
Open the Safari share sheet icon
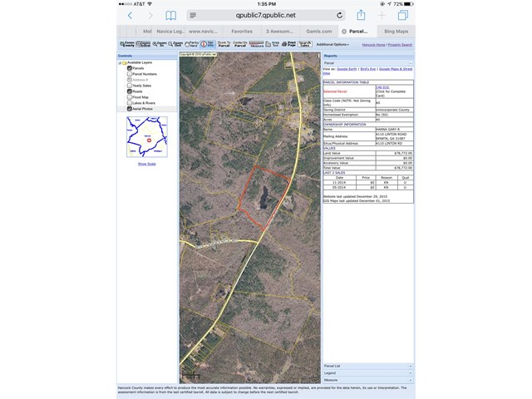(x=361, y=15)
